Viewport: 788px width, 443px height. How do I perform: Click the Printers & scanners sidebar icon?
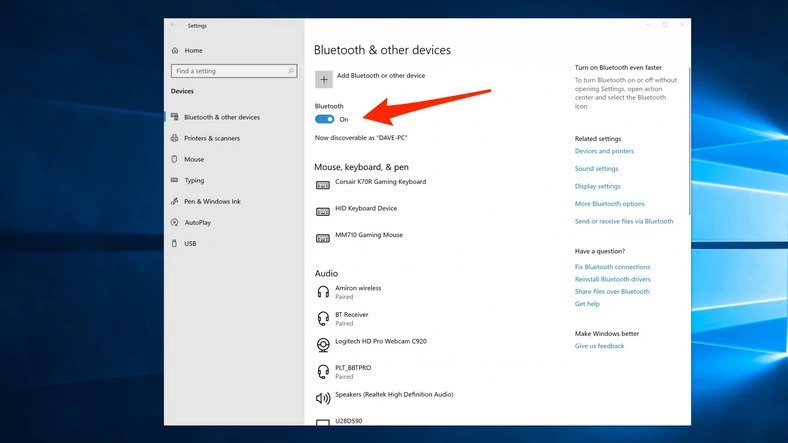pos(174,138)
